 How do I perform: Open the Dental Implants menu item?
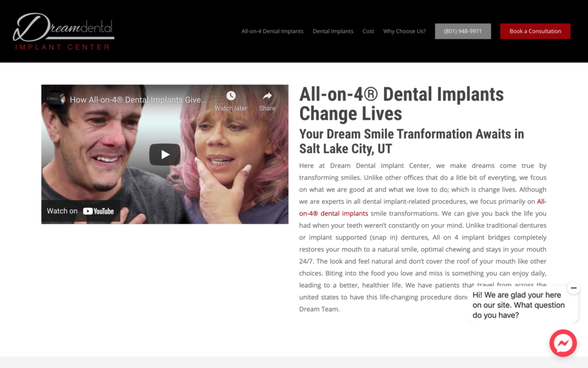point(333,31)
